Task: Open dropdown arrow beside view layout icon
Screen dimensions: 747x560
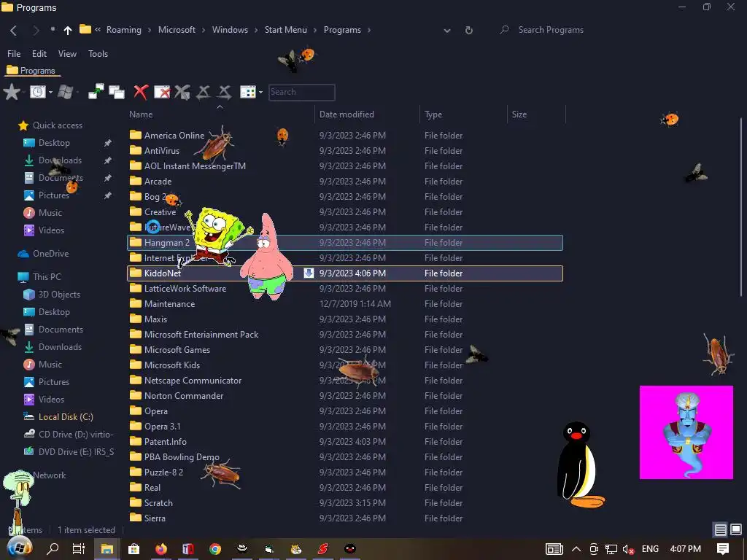Action: 260,92
